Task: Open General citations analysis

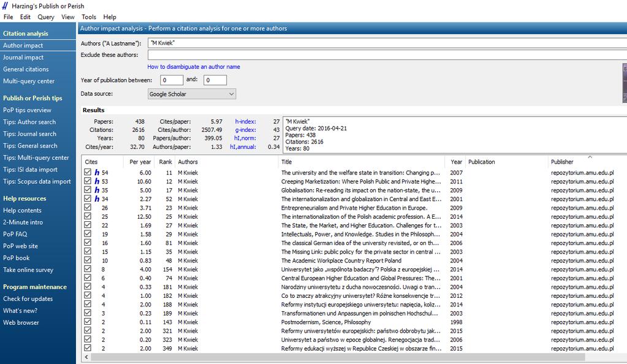Action: tap(26, 69)
